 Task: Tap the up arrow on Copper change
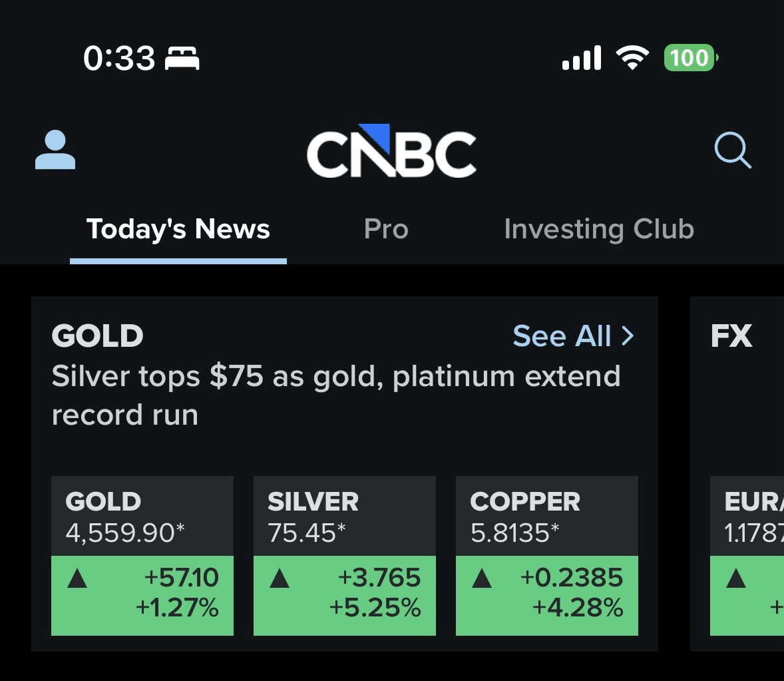[x=482, y=579]
